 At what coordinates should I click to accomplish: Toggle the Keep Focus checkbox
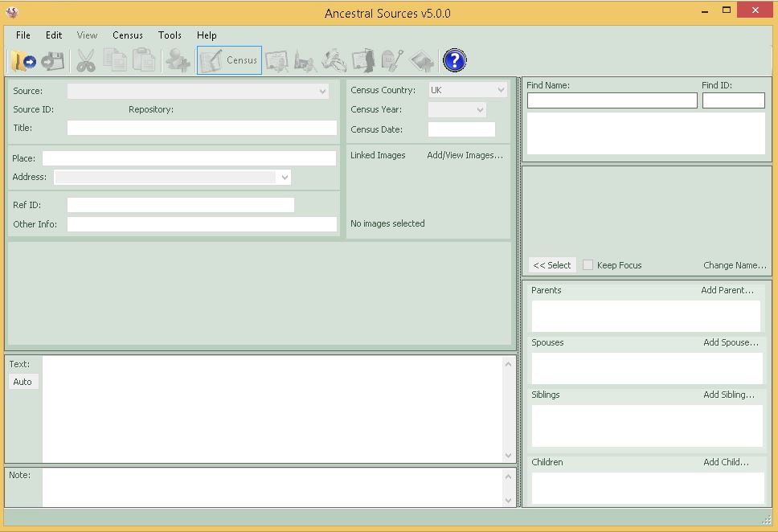588,265
